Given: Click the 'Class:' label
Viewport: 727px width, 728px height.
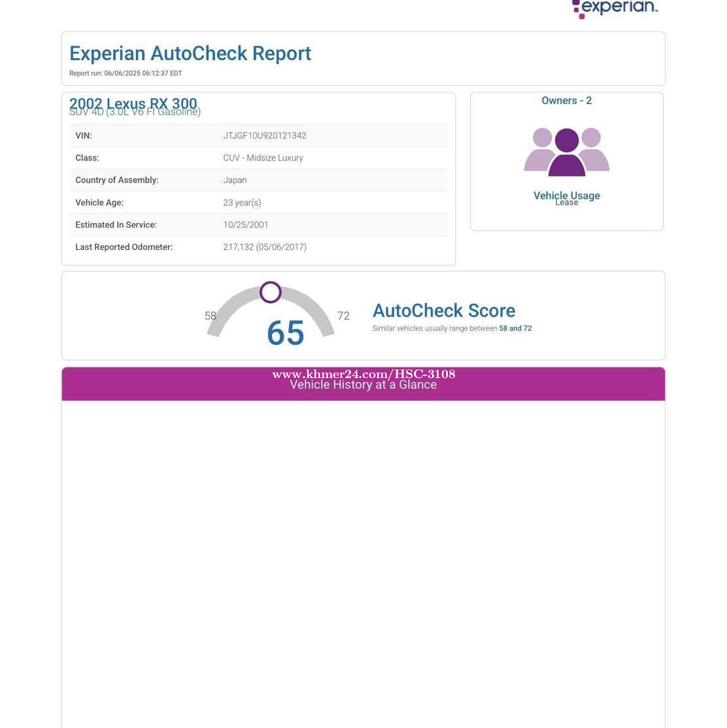Looking at the screenshot, I should (87, 158).
